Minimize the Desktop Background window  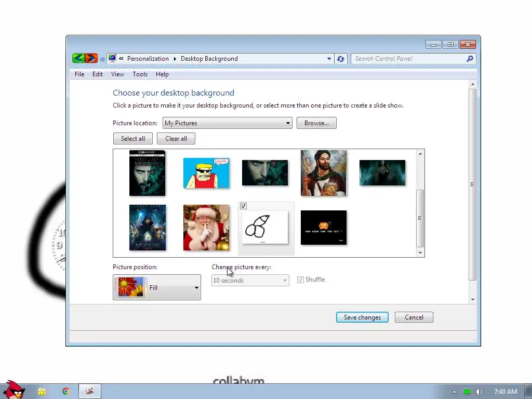433,45
